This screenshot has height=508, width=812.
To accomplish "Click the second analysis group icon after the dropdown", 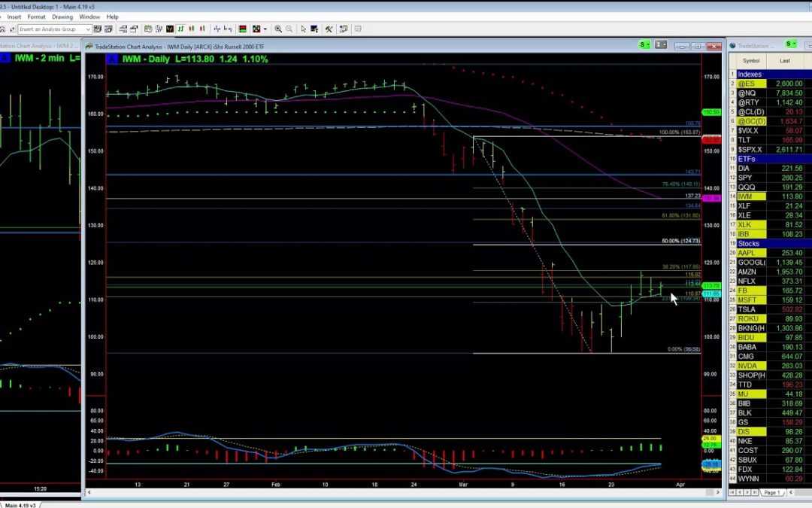I will click(x=108, y=29).
